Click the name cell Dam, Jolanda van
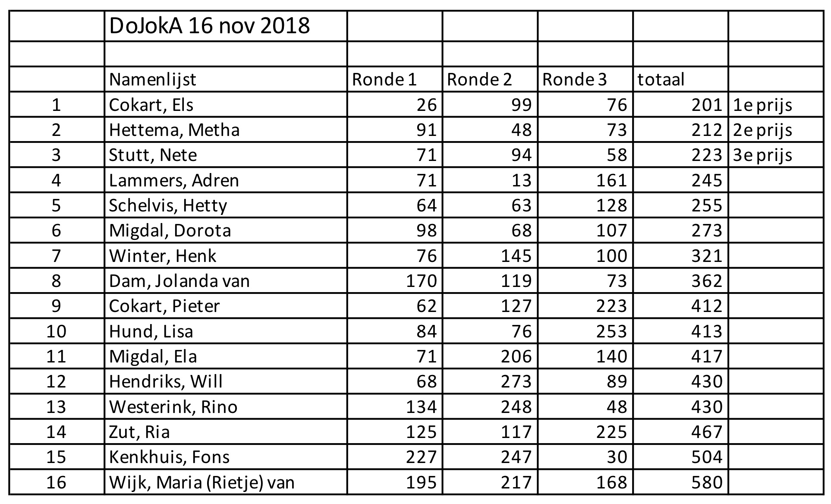 click(226, 280)
